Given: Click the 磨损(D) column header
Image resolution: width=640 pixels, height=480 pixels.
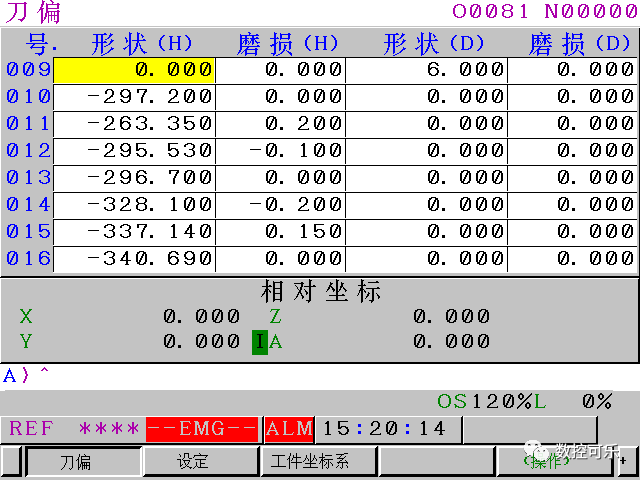Looking at the screenshot, I should click(x=580, y=43).
